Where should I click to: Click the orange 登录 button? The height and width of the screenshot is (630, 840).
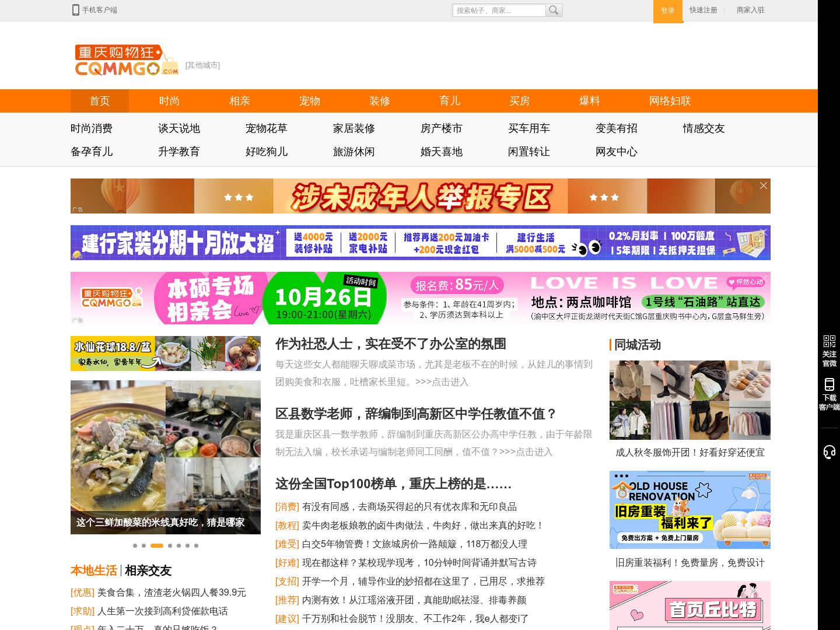click(667, 10)
